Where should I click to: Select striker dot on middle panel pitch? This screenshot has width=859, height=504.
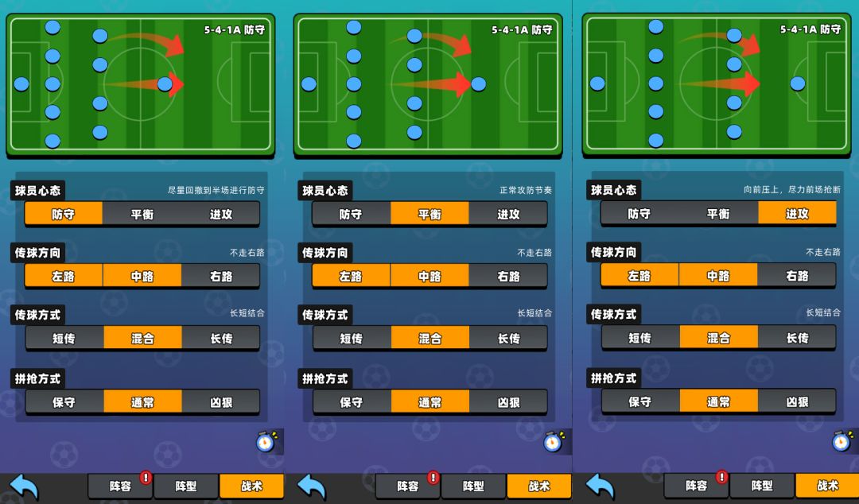[478, 83]
